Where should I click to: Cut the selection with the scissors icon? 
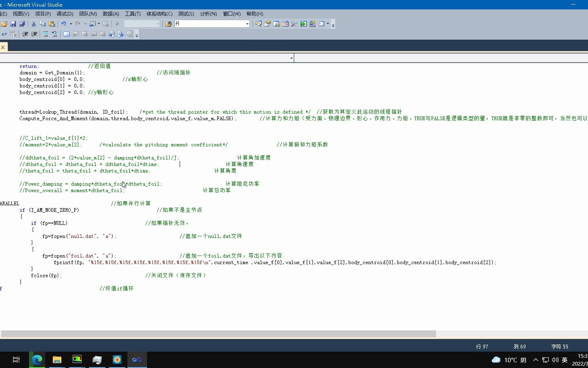[x=33, y=24]
